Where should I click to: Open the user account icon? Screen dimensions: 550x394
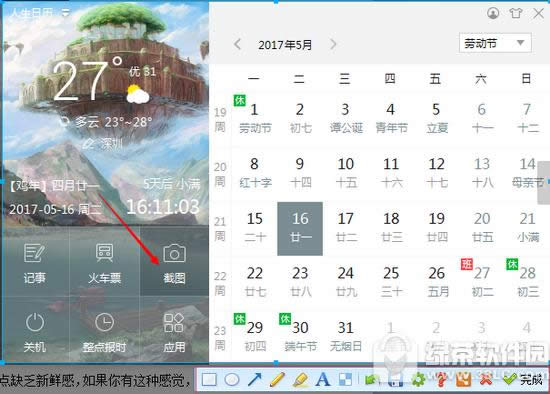[x=493, y=13]
